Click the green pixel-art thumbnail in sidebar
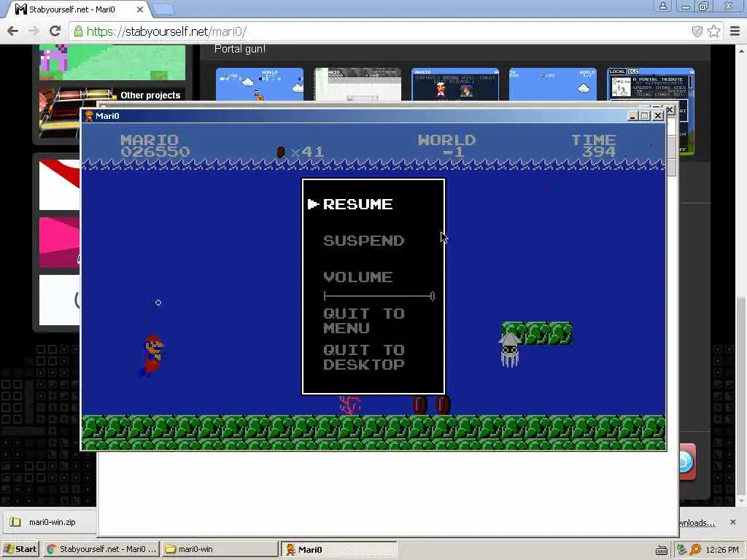The width and height of the screenshot is (747, 560). click(112, 62)
